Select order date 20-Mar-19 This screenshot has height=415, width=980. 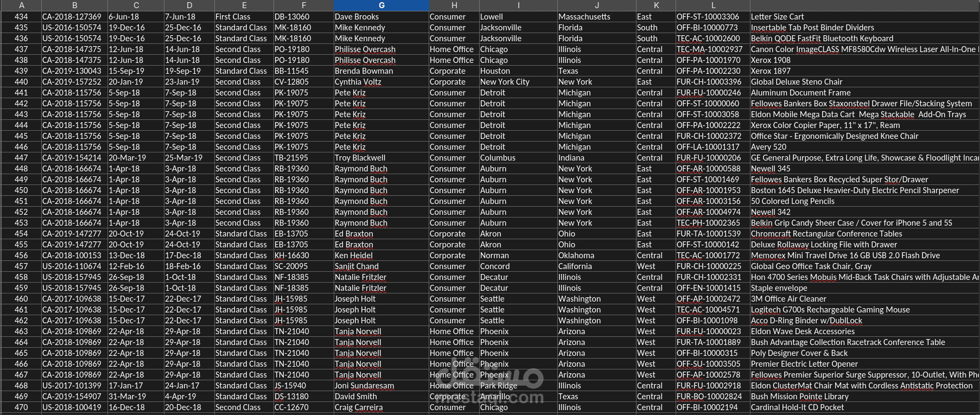pos(135,158)
